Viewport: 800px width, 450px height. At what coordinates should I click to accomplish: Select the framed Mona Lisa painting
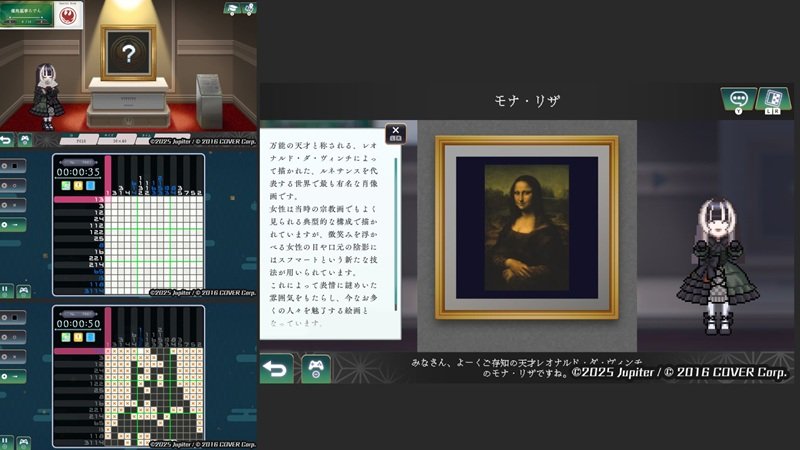click(527, 228)
